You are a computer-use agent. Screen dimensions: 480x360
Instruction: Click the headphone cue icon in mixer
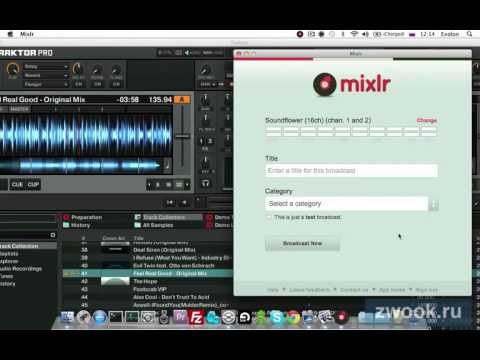(205, 183)
